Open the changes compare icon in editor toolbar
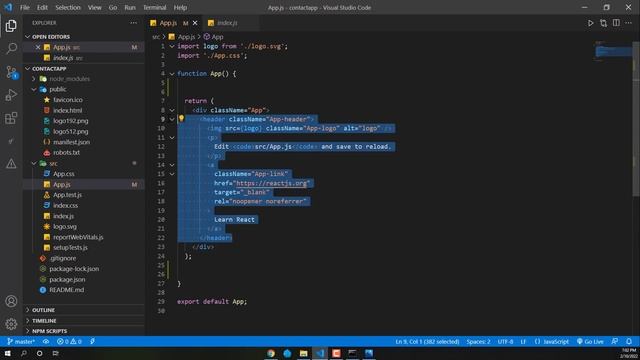The height and width of the screenshot is (360, 640). (x=603, y=23)
